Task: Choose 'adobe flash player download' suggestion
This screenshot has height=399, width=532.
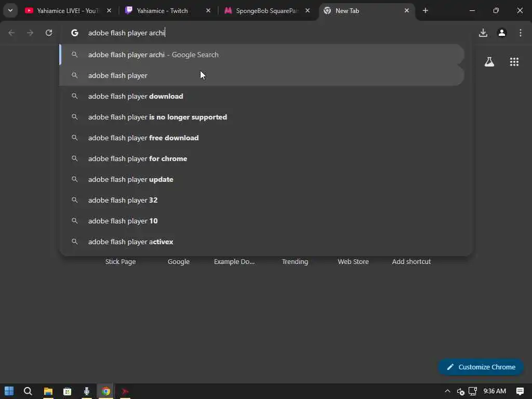Action: pyautogui.click(x=262, y=96)
